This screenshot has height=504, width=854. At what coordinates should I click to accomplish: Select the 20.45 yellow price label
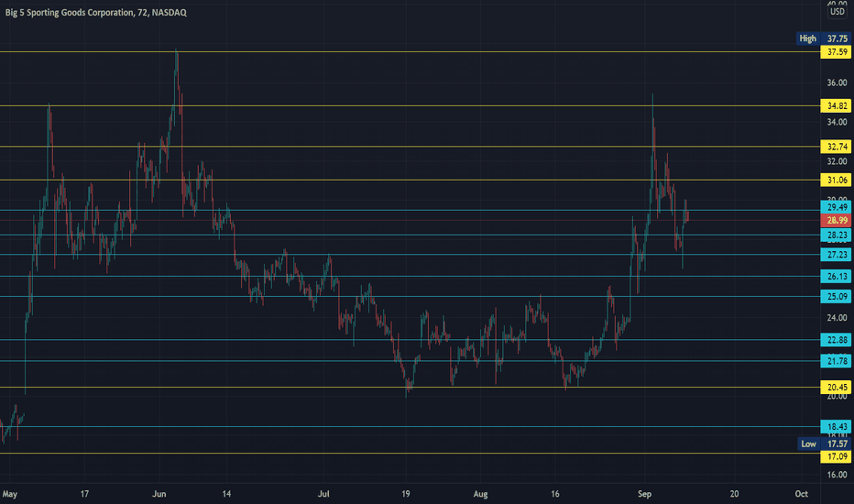click(x=836, y=387)
